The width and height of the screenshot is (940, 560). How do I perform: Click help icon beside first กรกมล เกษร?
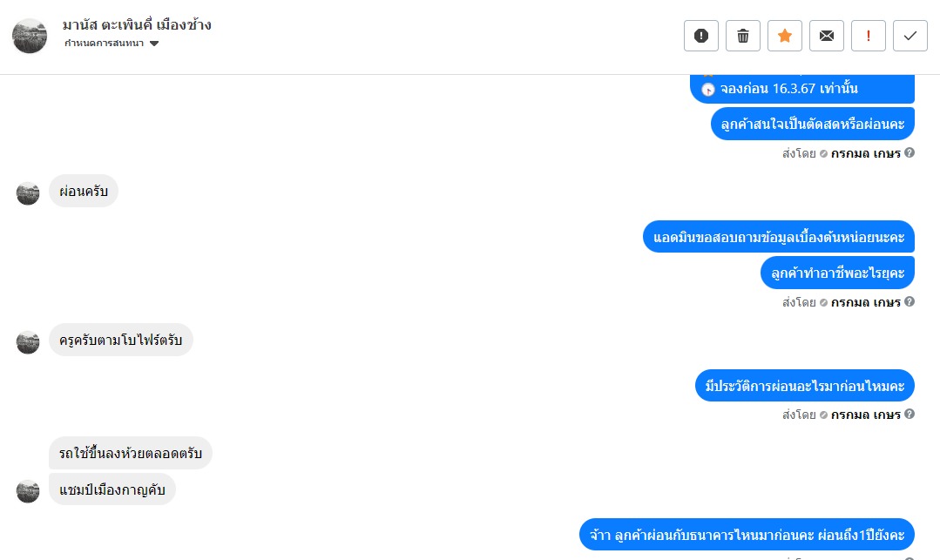click(x=910, y=153)
